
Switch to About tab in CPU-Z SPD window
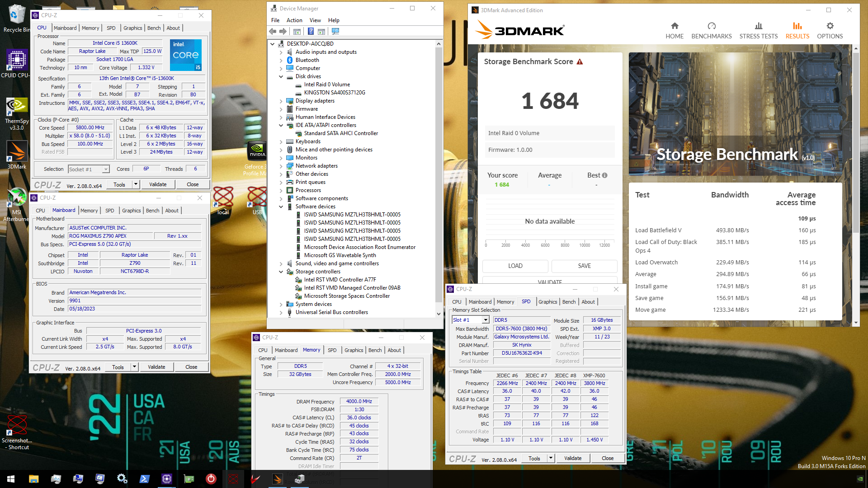pyautogui.click(x=588, y=302)
